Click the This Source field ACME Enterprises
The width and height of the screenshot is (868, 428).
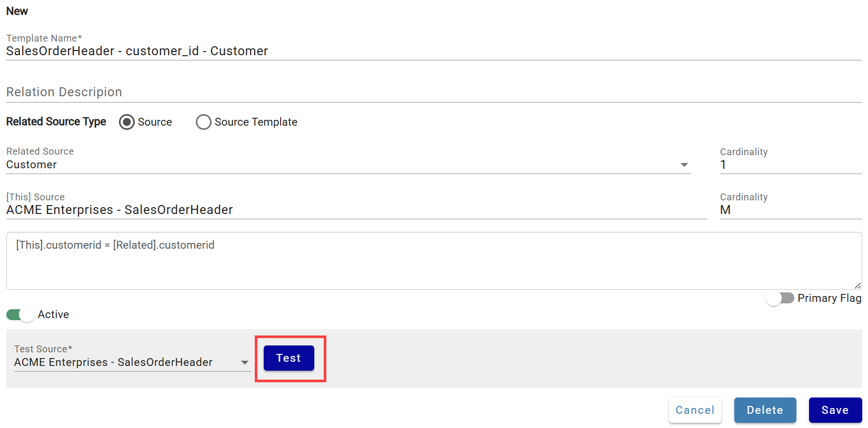pyautogui.click(x=357, y=210)
